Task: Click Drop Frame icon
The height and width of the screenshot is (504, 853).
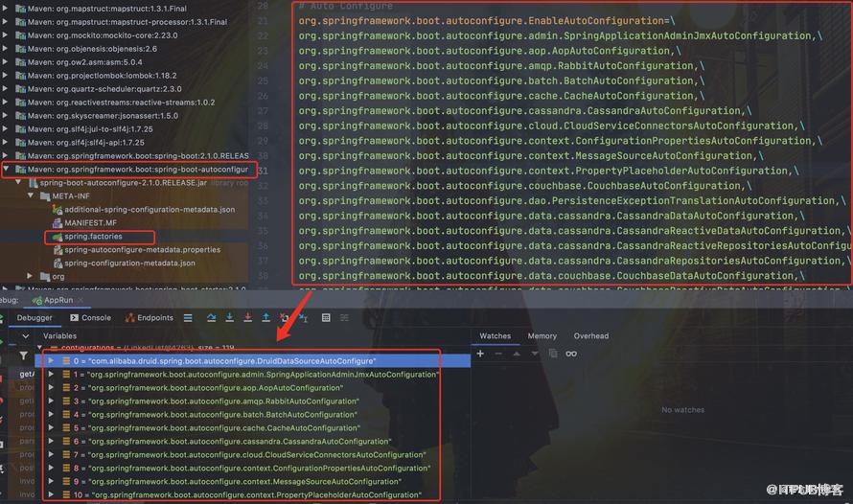Action: pos(284,317)
